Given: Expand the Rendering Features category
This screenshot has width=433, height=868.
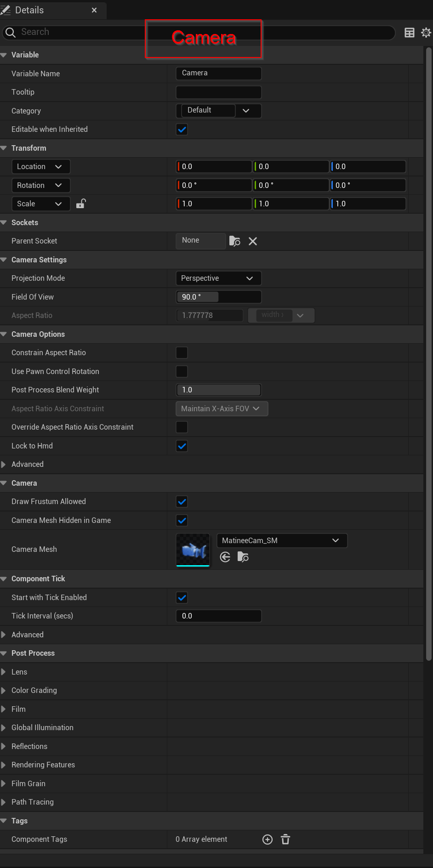Looking at the screenshot, I should 4,765.
